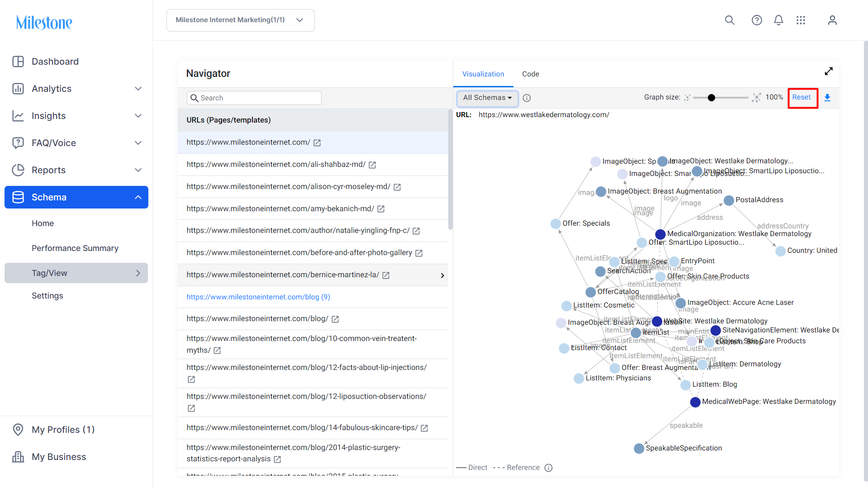Download the schema graph

[x=827, y=98]
